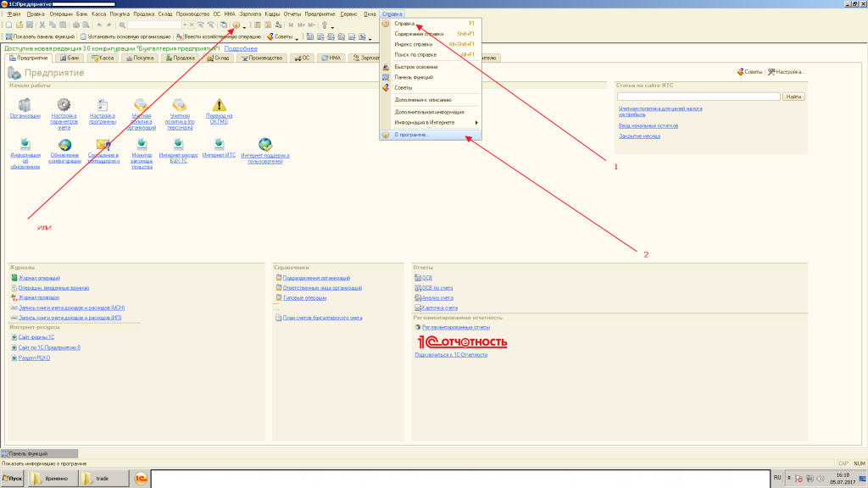Click the M+ memory toolbar button
Viewport: 868px width, 488px height.
pyautogui.click(x=301, y=25)
